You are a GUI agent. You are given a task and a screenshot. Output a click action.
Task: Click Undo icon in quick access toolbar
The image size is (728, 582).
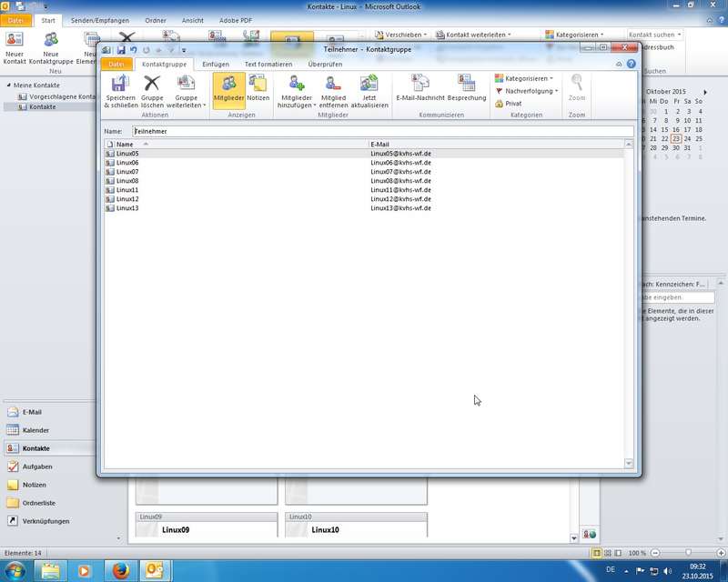coord(134,50)
